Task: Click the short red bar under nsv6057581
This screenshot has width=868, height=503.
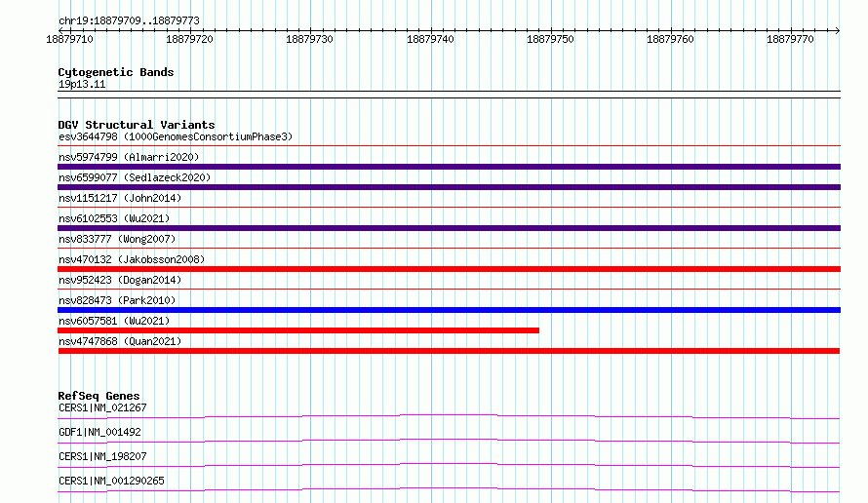Action: coord(298,330)
